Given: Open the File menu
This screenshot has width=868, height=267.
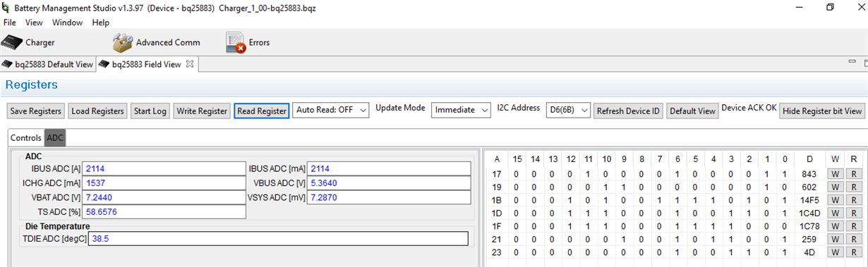Looking at the screenshot, I should [x=10, y=23].
